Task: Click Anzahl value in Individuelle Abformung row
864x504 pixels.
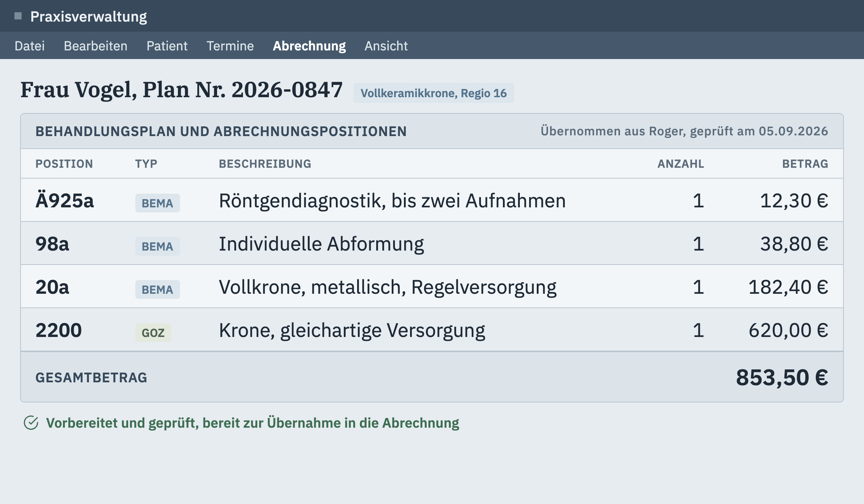Action: click(698, 244)
